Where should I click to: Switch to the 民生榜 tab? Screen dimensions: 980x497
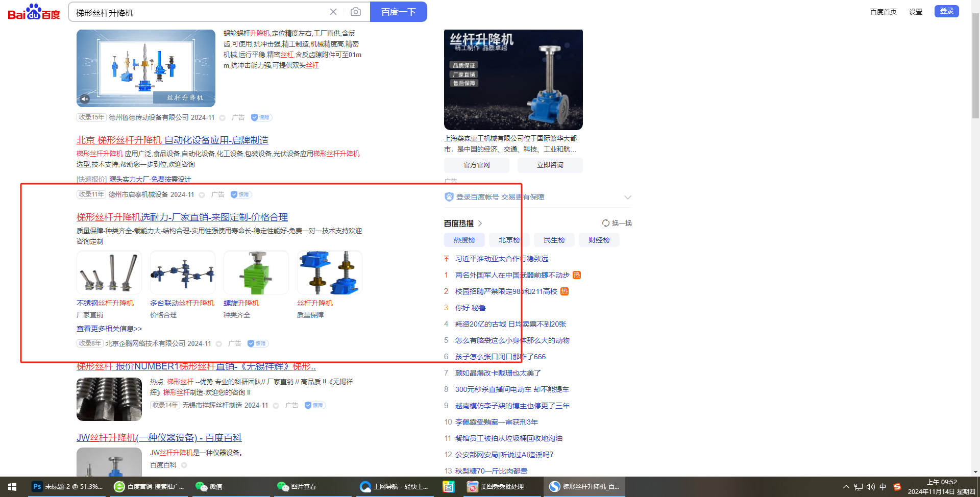pyautogui.click(x=554, y=240)
